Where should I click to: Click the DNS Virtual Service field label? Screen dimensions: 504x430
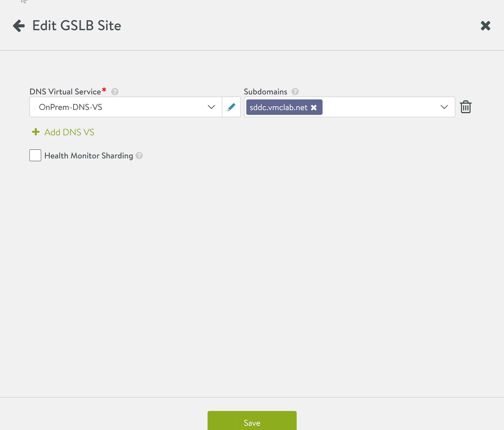coord(65,92)
